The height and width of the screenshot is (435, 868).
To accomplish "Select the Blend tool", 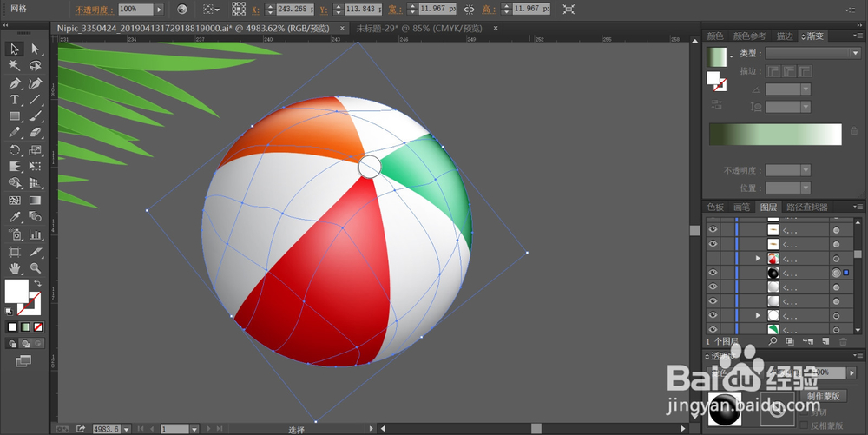I will [x=36, y=217].
